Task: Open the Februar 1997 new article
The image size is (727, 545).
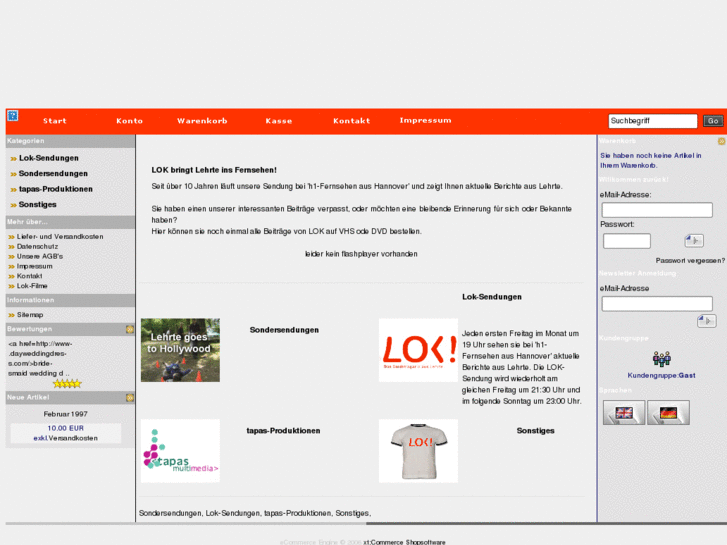Action: (x=65, y=414)
